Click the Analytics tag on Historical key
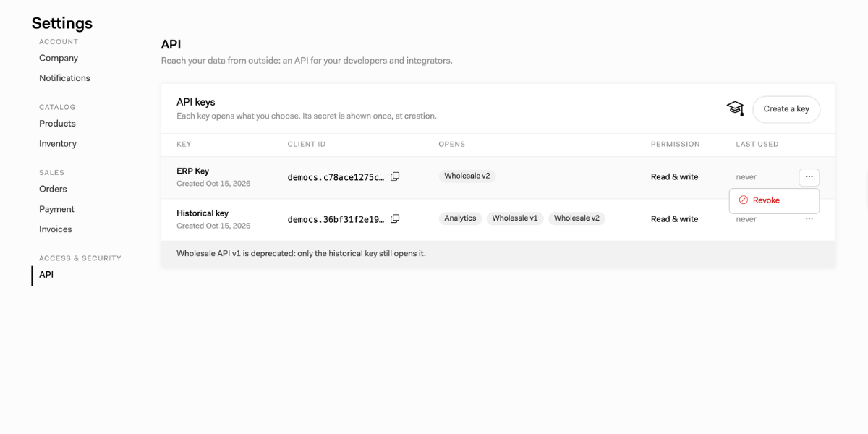The image size is (868, 434). point(460,218)
